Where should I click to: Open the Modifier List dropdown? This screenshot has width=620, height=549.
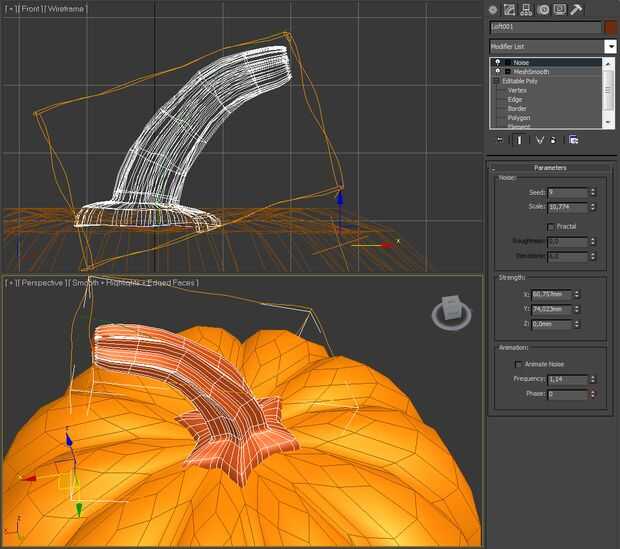pos(610,46)
